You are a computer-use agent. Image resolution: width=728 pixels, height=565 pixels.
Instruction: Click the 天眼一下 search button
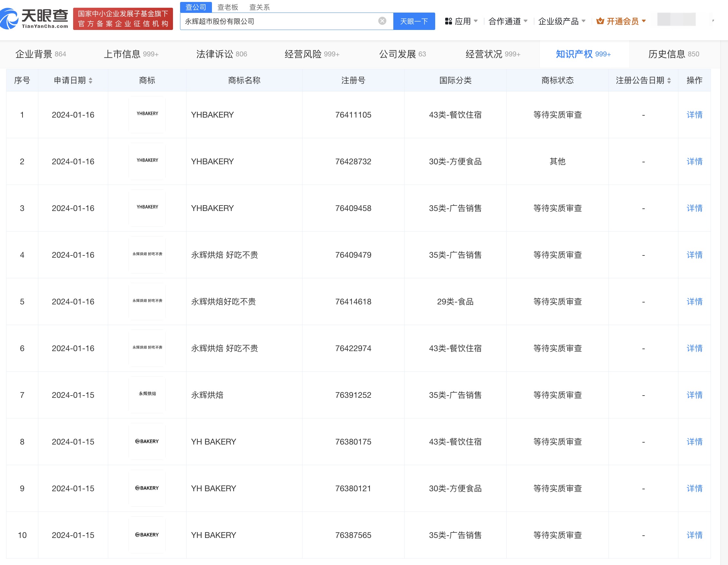pyautogui.click(x=414, y=21)
